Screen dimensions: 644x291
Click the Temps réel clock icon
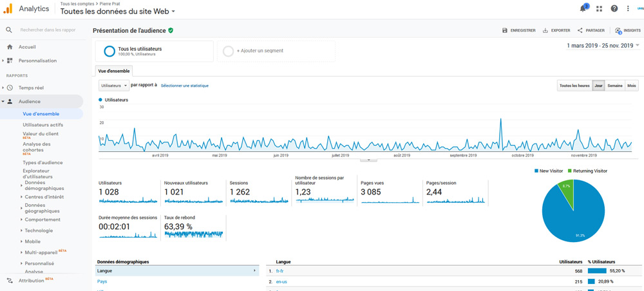pos(10,88)
